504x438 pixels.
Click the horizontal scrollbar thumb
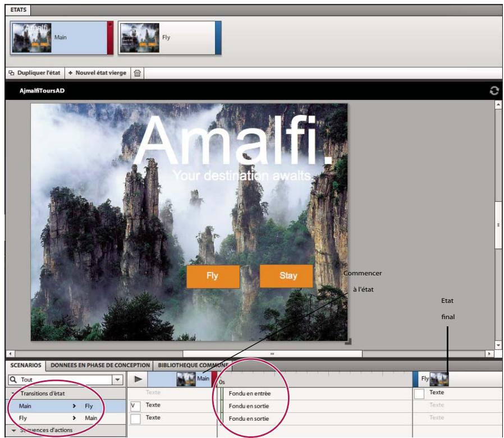point(272,353)
